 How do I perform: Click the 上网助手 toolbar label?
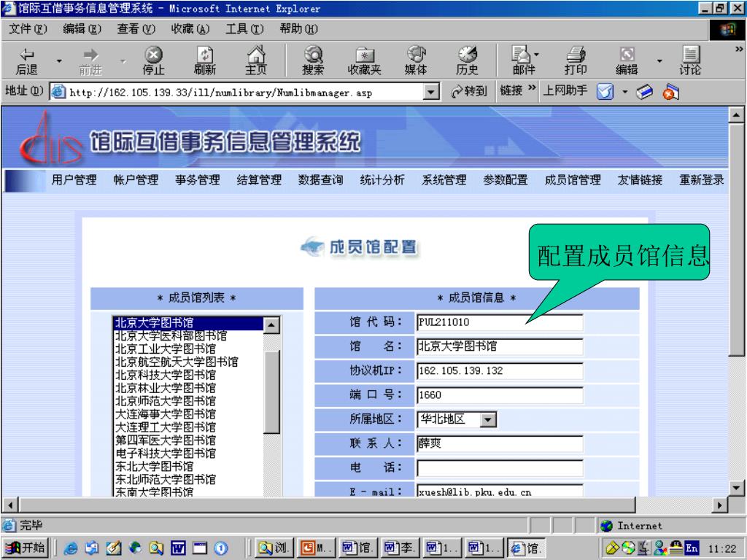(565, 90)
